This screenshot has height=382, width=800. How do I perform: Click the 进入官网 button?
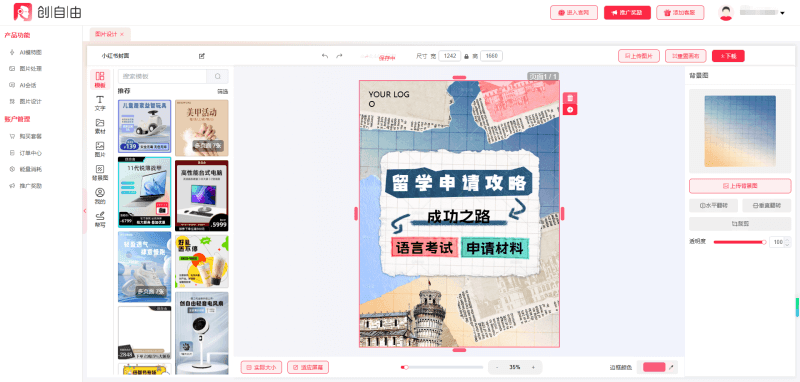574,13
